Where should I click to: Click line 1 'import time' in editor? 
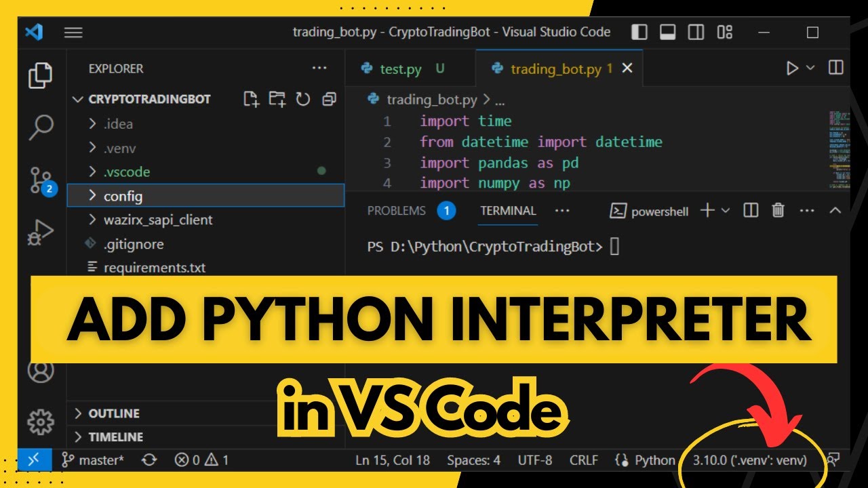466,121
